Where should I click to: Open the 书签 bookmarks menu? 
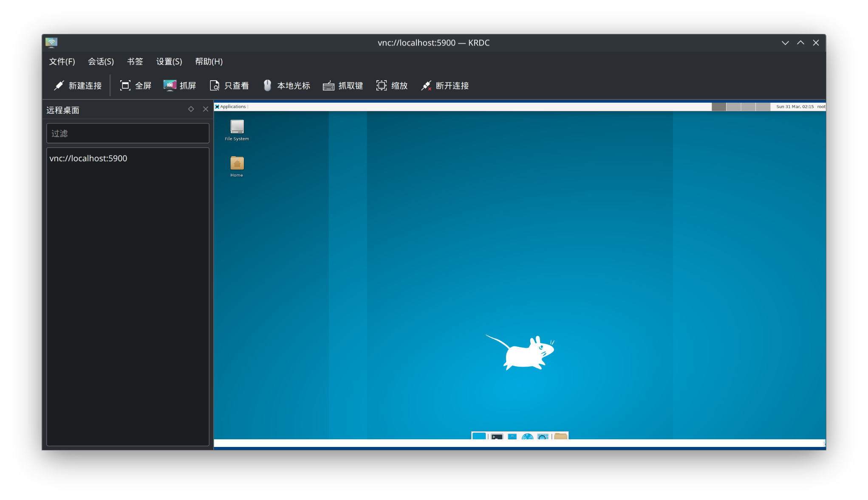click(135, 62)
